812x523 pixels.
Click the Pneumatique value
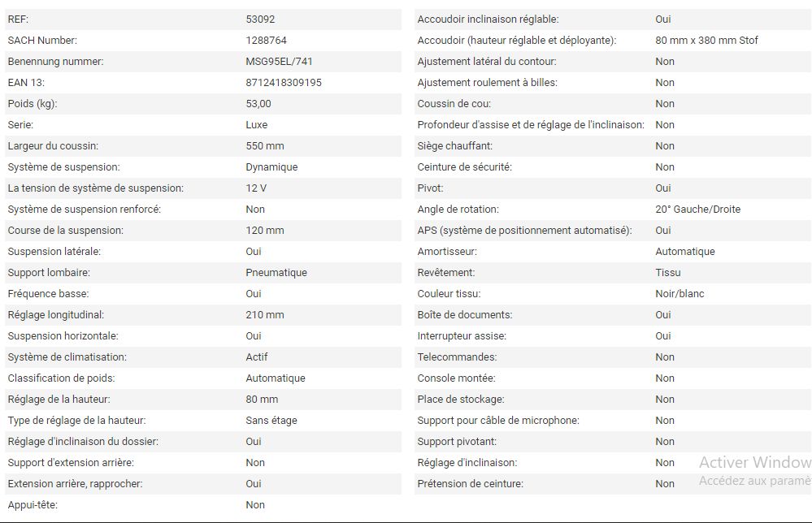[x=276, y=273]
